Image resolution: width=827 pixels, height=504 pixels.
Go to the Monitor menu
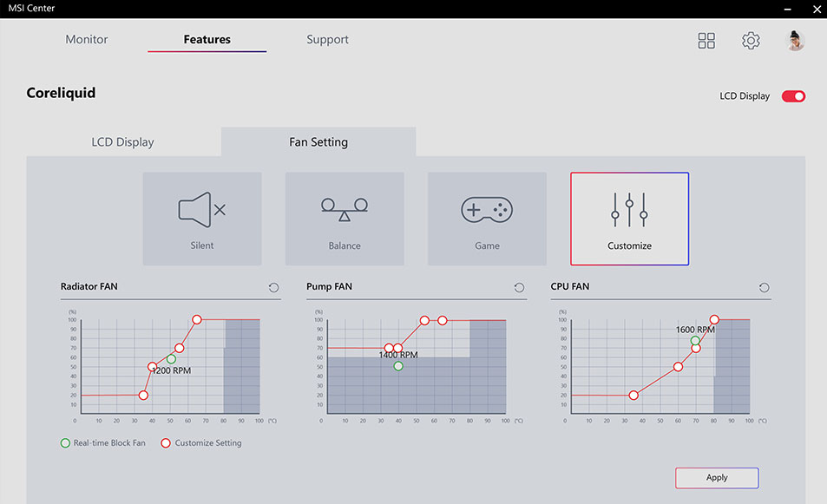[87, 40]
